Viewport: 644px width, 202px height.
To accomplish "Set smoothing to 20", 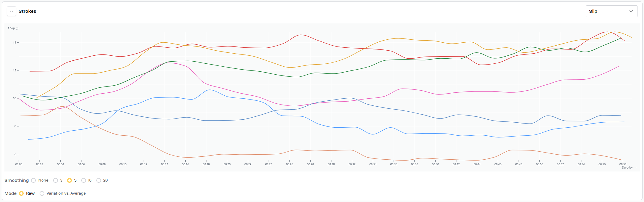I will 99,180.
